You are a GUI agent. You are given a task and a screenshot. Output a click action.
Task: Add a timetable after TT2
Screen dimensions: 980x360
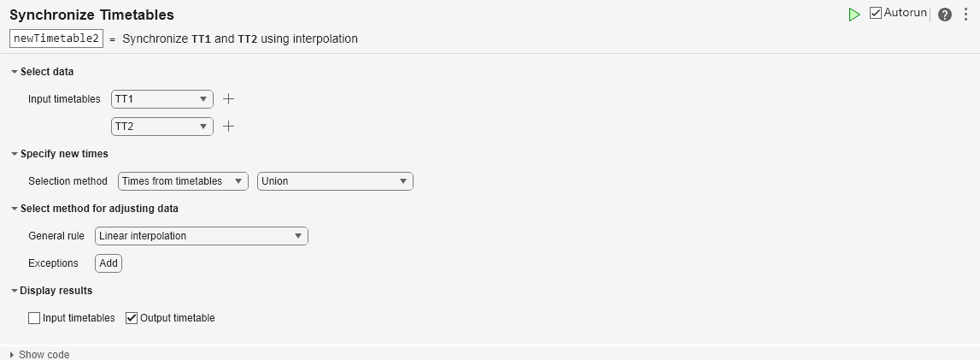coord(228,127)
